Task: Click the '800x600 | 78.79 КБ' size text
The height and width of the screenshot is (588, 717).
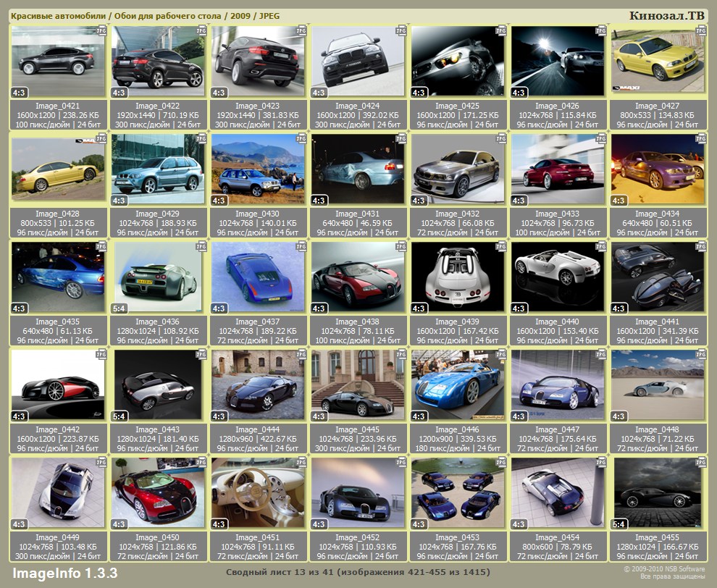Action: pyautogui.click(x=558, y=547)
